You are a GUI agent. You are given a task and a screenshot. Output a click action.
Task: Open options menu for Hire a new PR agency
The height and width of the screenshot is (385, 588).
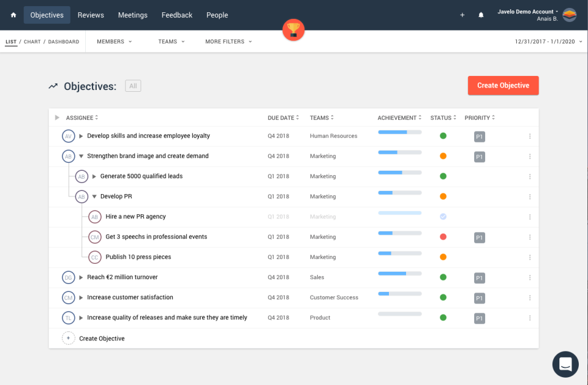[x=530, y=217]
